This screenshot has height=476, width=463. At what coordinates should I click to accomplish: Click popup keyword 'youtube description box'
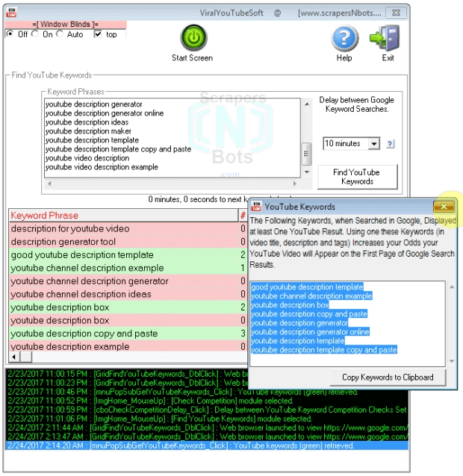pos(290,305)
